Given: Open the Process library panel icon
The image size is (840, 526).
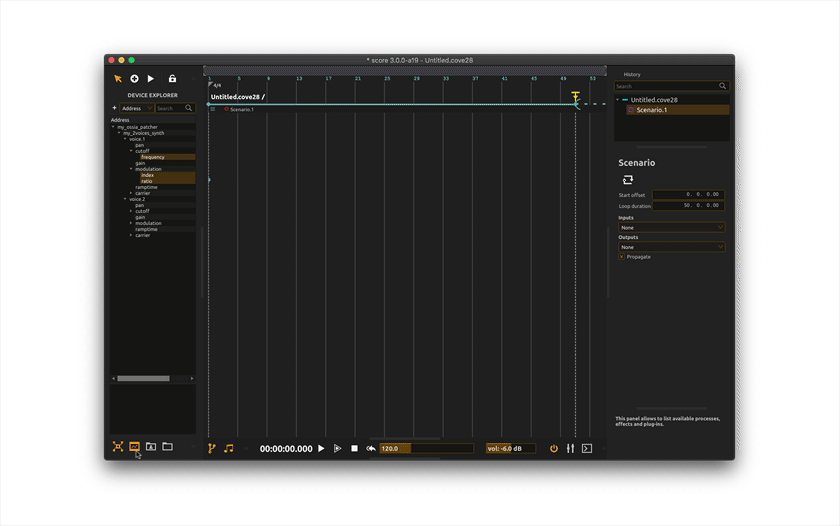Looking at the screenshot, I should (x=134, y=447).
